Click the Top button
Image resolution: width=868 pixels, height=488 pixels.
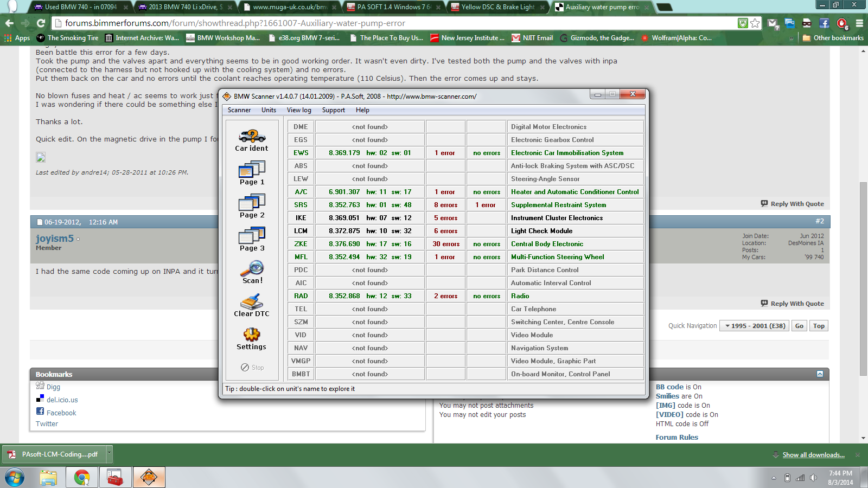(819, 326)
